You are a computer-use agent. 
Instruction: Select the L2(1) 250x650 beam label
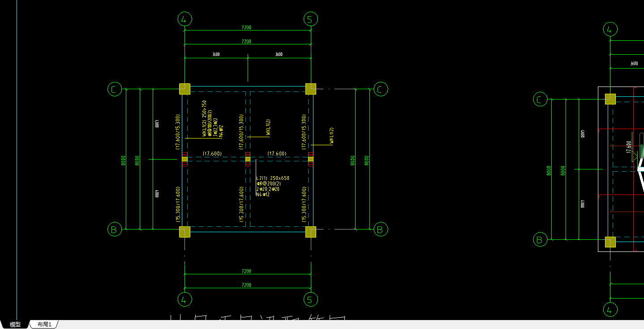(273, 178)
